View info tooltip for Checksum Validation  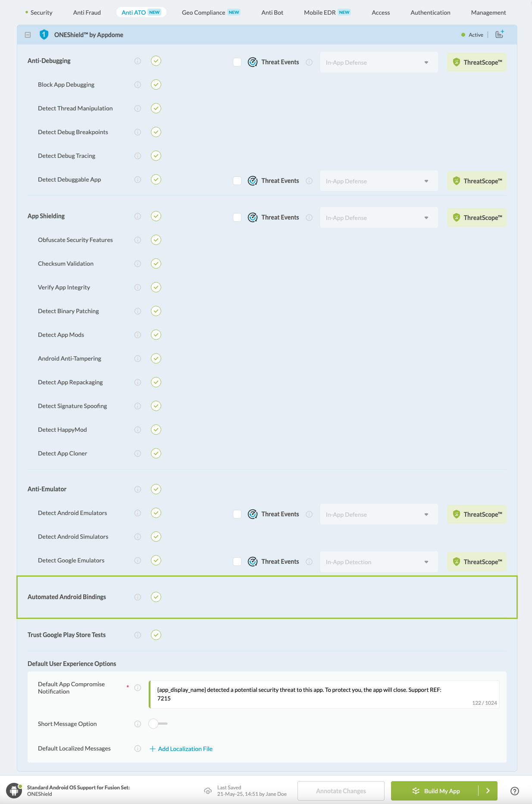(x=138, y=263)
